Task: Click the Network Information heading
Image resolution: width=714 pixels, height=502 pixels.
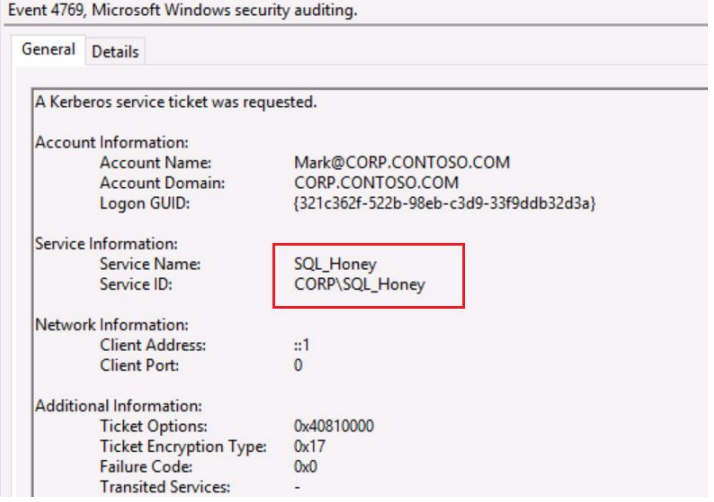Action: coord(110,324)
